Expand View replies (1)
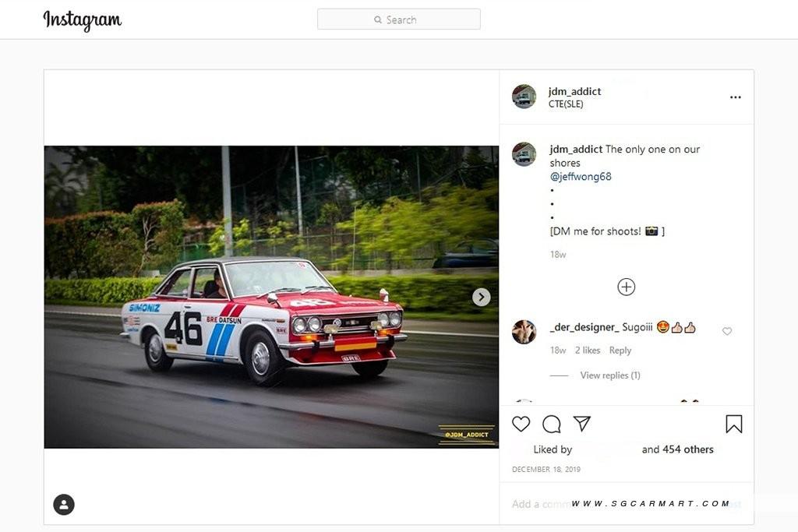This screenshot has height=532, width=798. click(x=609, y=375)
